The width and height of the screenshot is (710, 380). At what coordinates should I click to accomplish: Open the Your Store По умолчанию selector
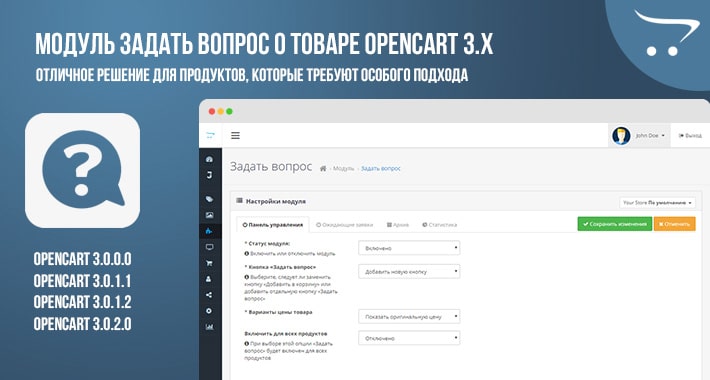click(657, 202)
